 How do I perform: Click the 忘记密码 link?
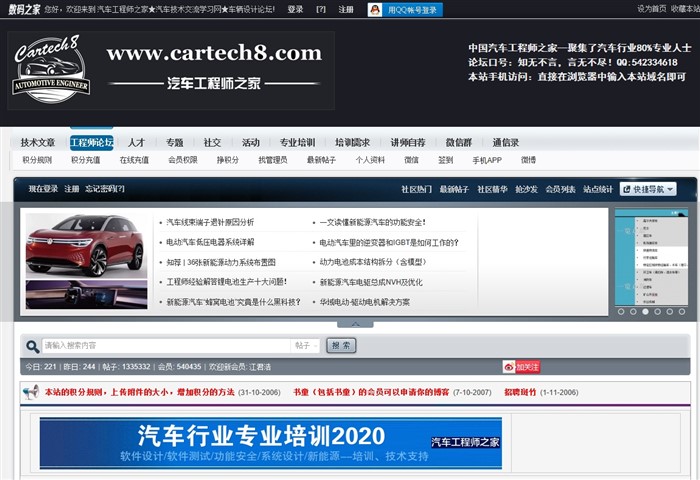(x=105, y=189)
